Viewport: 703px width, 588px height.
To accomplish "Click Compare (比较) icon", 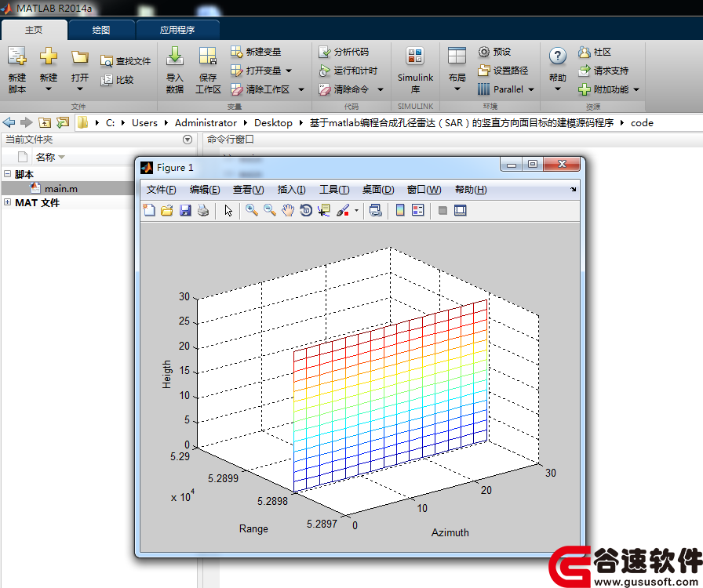I will coord(107,80).
